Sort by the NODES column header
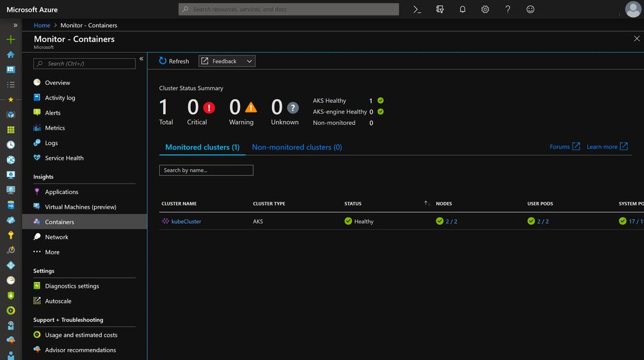The height and width of the screenshot is (360, 644). coord(444,204)
